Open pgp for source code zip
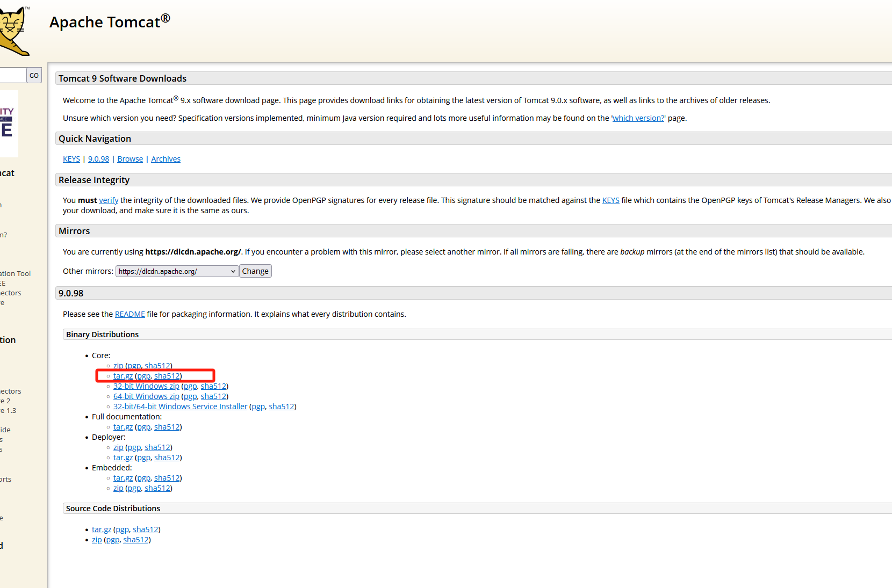The image size is (892, 588). tap(113, 540)
